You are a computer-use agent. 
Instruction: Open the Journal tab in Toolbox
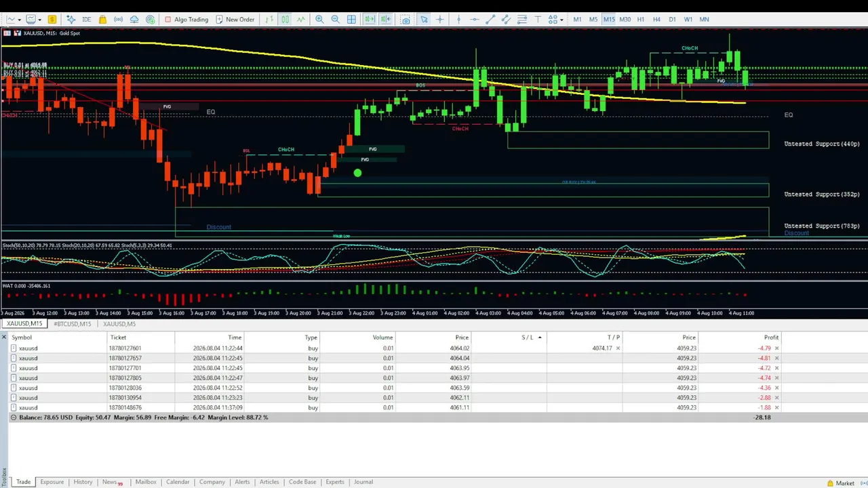(x=363, y=482)
